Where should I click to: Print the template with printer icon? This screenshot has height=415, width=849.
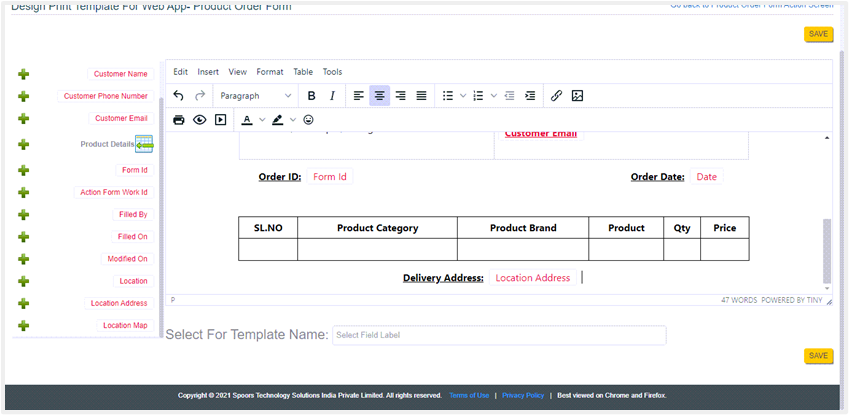click(x=179, y=120)
